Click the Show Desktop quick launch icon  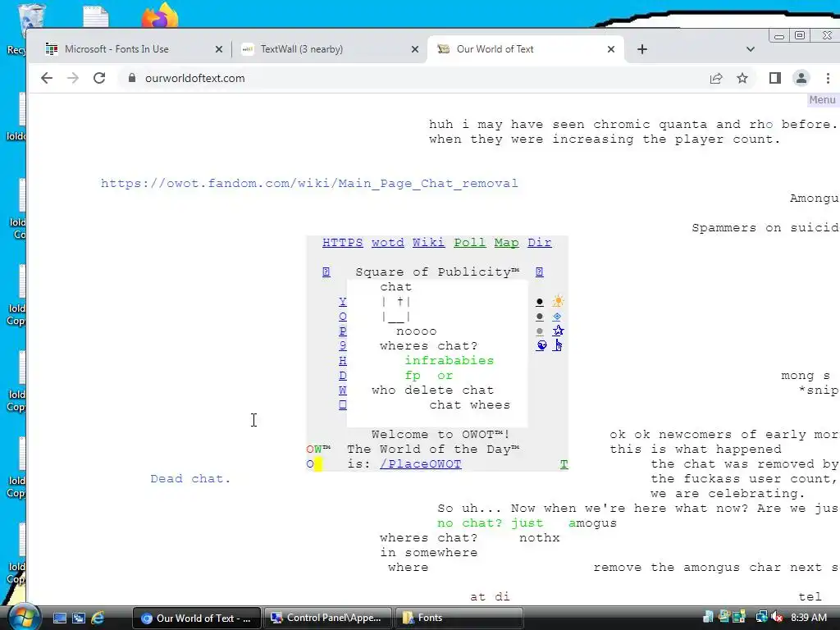[x=60, y=618]
